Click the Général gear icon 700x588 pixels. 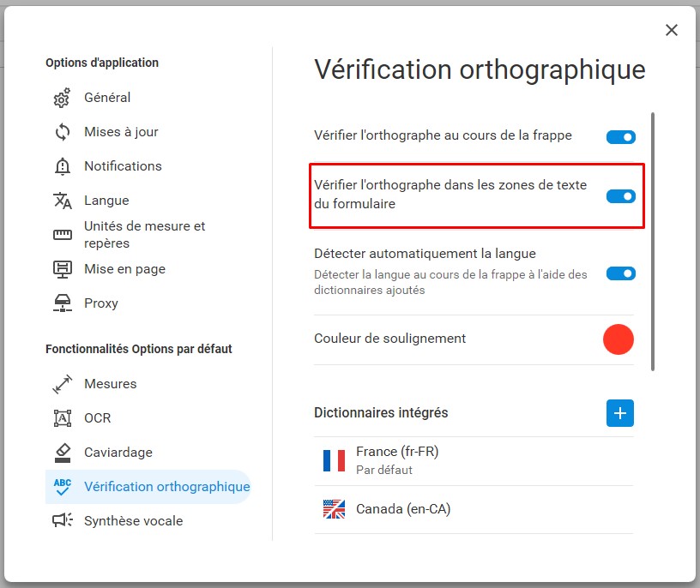[62, 98]
